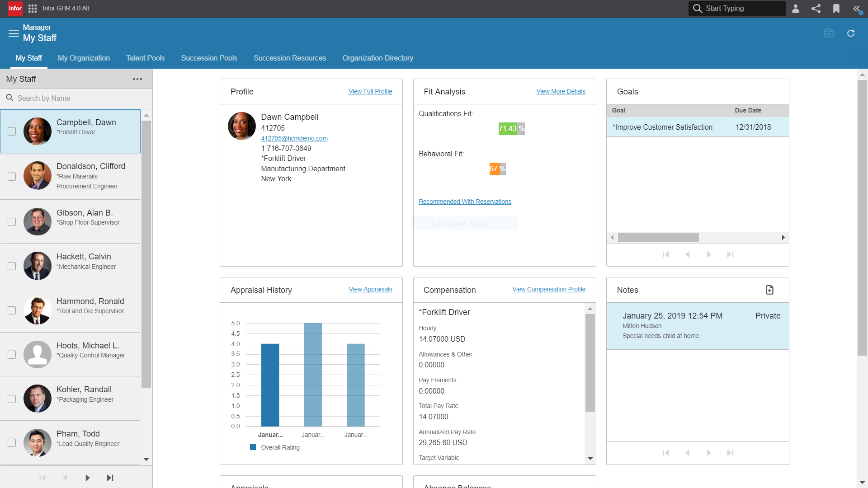This screenshot has height=488, width=868.
Task: Open My Staff more options ellipsis
Action: (137, 79)
